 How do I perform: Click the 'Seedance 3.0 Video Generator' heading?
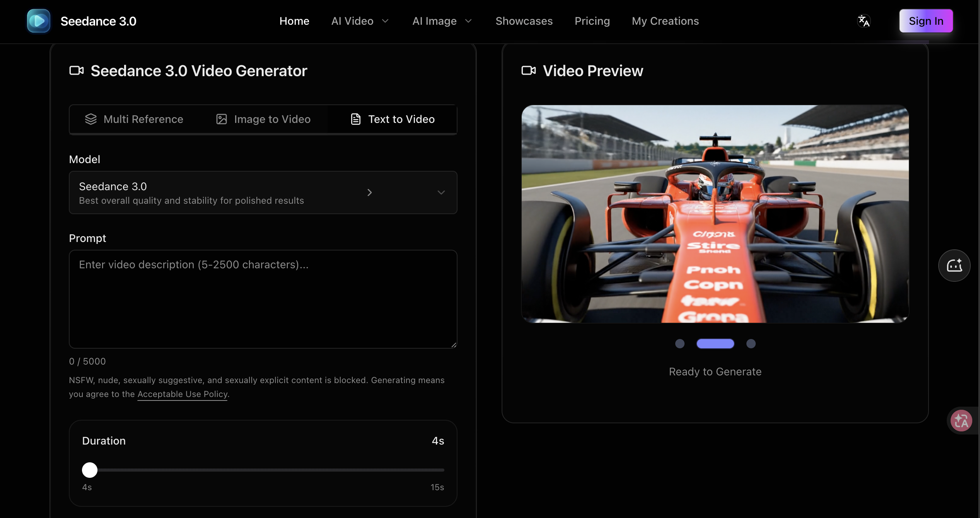point(199,71)
